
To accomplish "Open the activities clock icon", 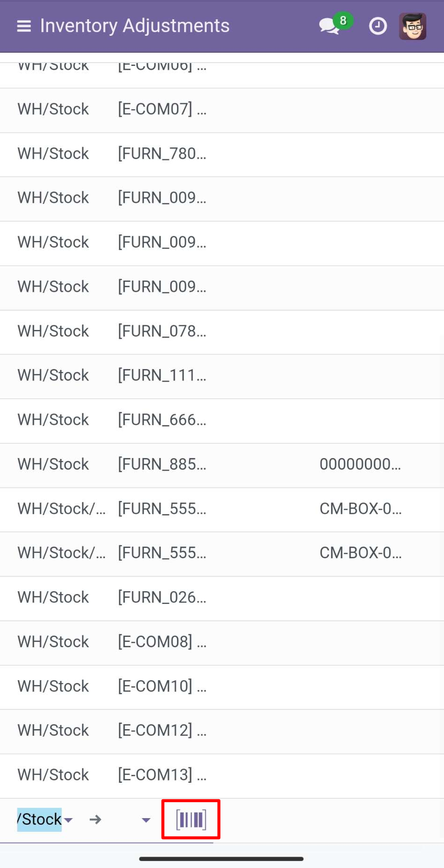I will (x=378, y=26).
